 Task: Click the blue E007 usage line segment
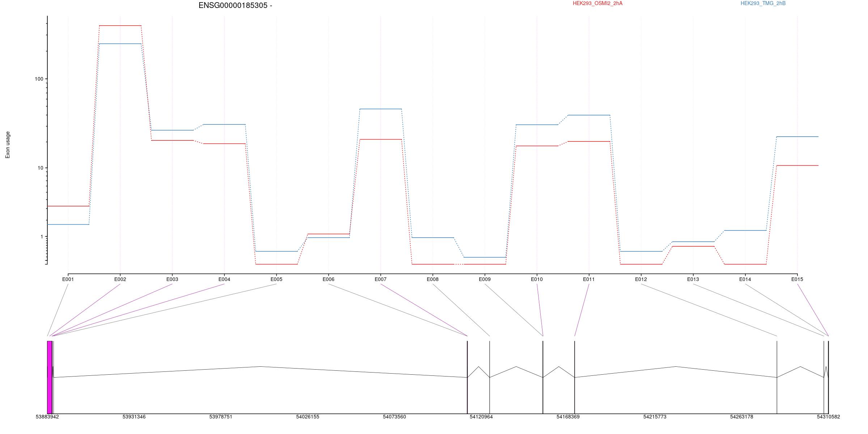tap(380, 109)
